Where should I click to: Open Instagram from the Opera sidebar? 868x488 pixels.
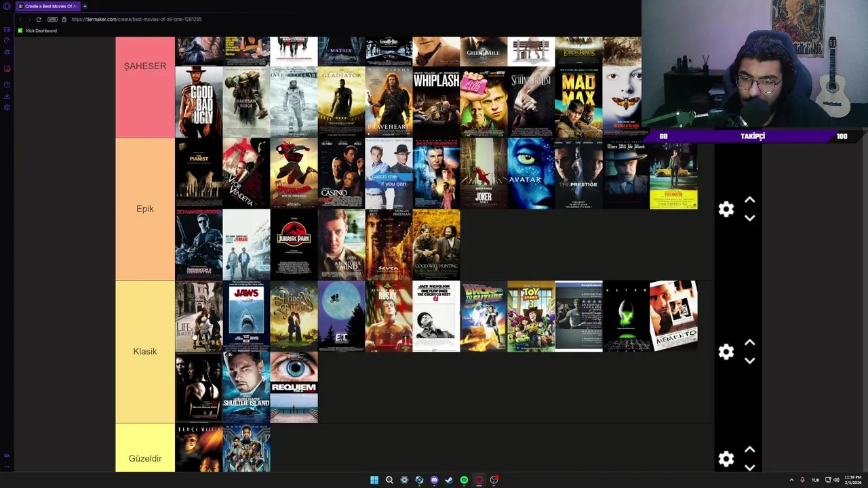point(7,68)
